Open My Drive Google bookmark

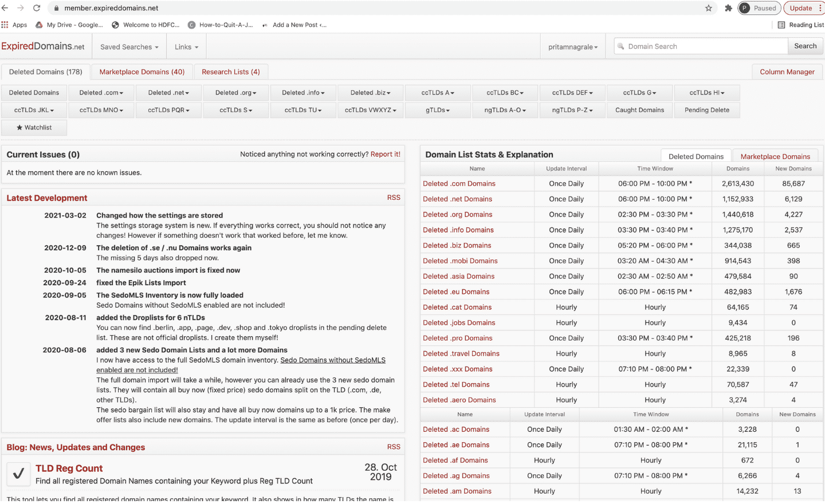coord(69,25)
